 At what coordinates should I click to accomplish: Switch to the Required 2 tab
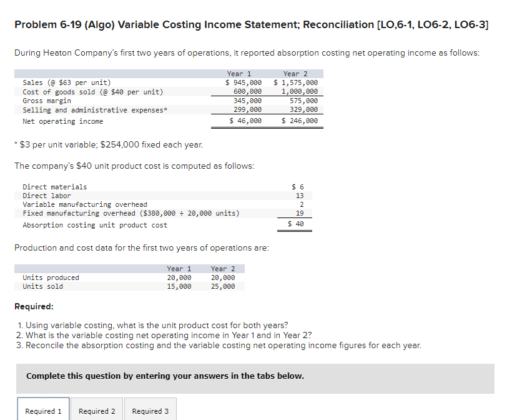click(96, 411)
